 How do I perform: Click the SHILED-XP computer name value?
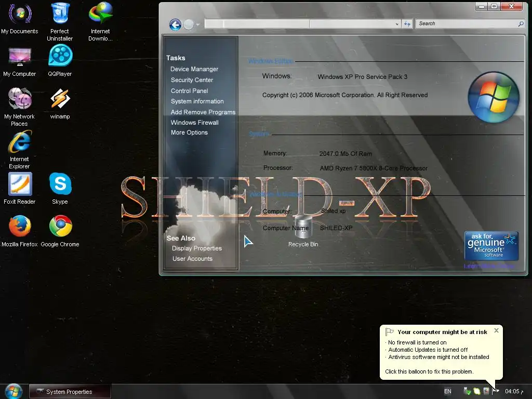click(x=336, y=228)
